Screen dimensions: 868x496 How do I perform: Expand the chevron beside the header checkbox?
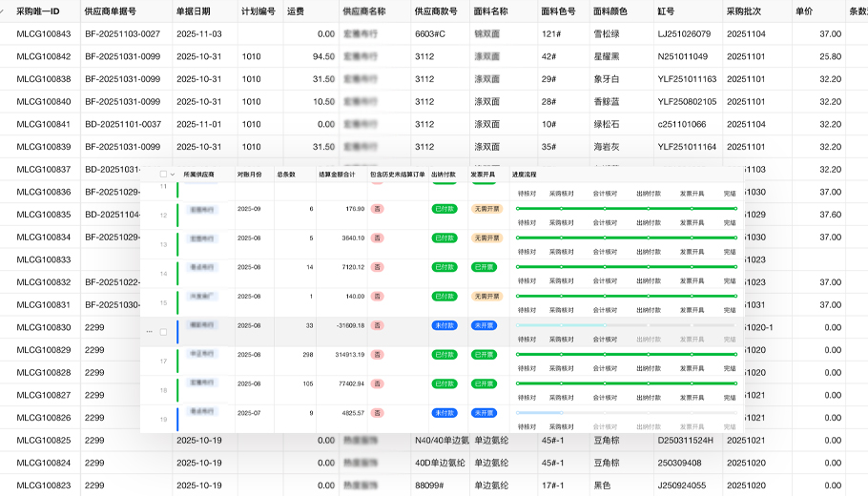[x=173, y=175]
